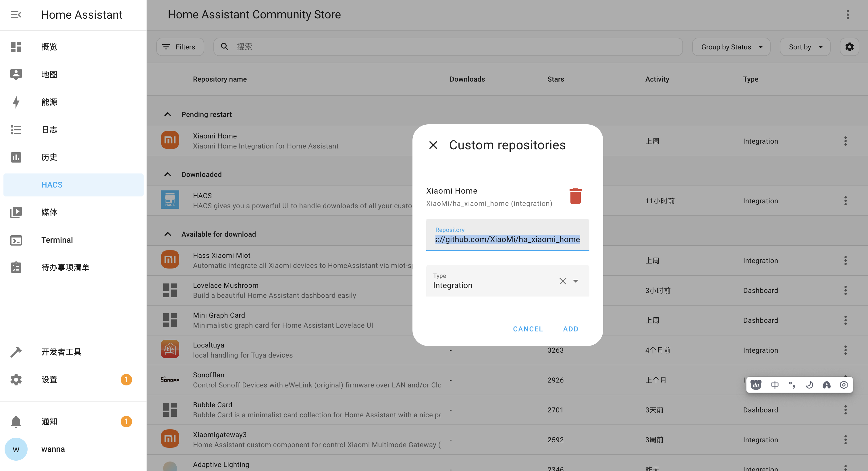Click the Sonoff repository logo
Image resolution: width=868 pixels, height=471 pixels.
(170, 380)
